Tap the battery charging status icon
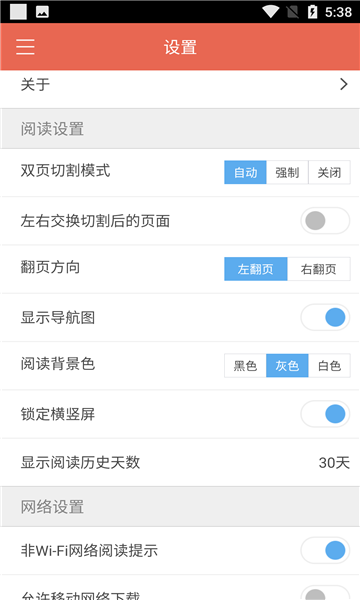Screen dimensions: 360x600 (x=313, y=11)
